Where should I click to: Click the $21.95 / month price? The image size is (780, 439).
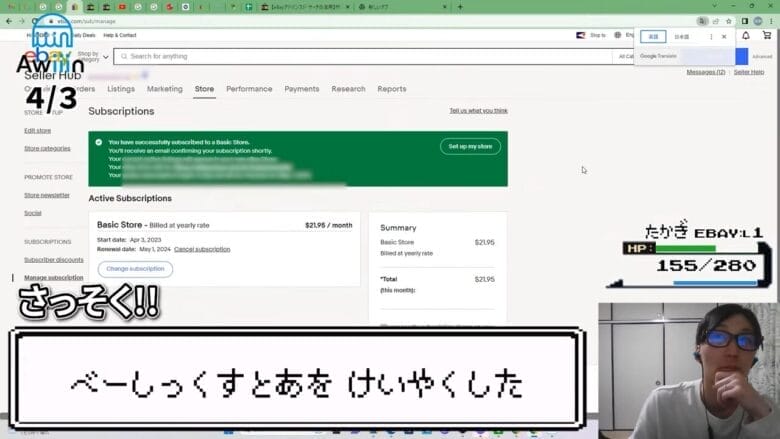coord(328,225)
